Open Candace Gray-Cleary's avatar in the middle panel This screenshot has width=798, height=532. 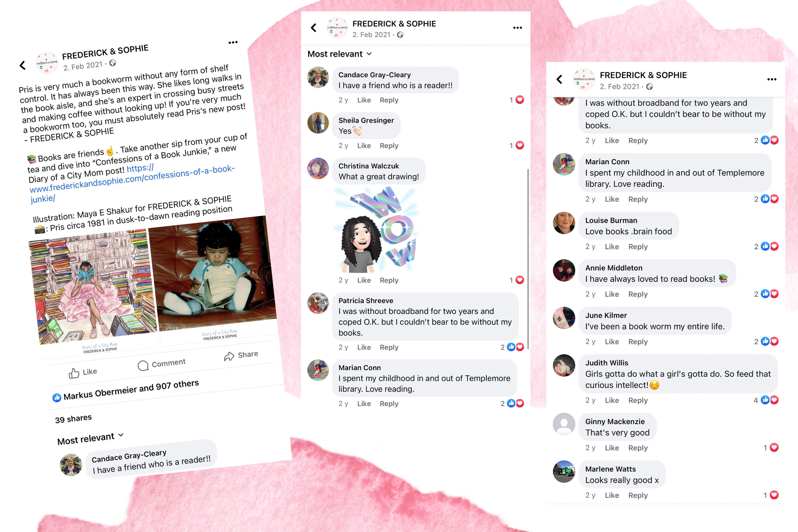coord(318,77)
